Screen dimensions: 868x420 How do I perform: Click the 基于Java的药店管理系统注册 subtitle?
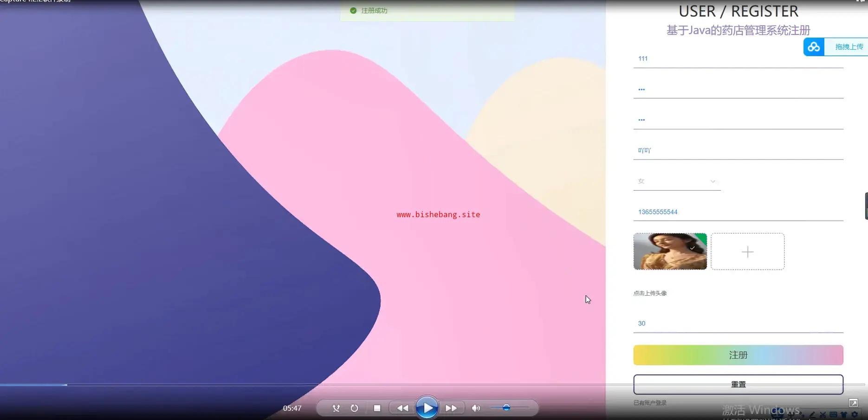click(x=738, y=31)
